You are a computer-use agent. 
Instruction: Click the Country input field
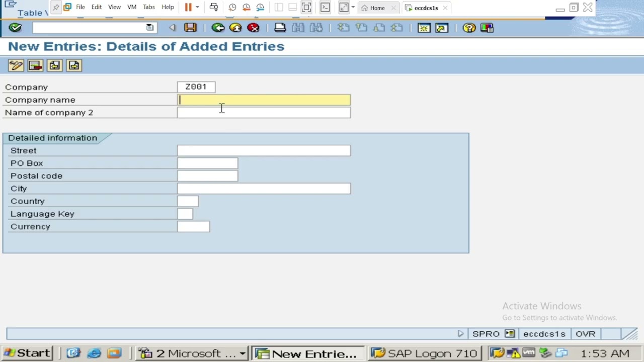(188, 201)
